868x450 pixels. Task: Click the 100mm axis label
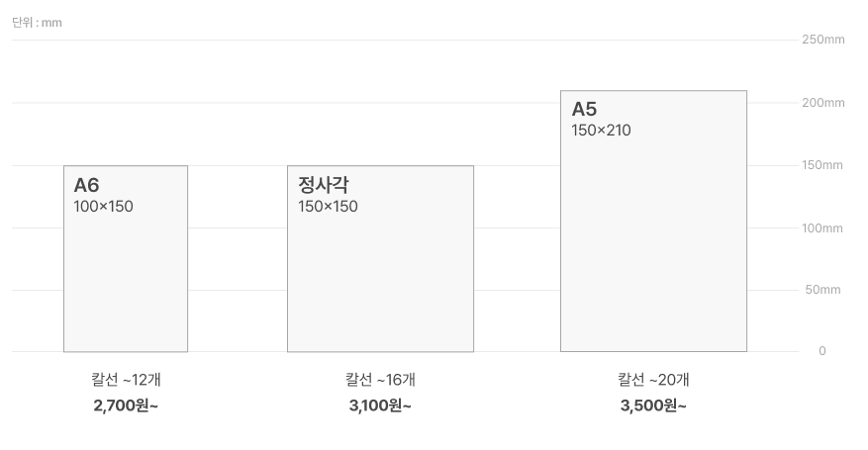[822, 227]
